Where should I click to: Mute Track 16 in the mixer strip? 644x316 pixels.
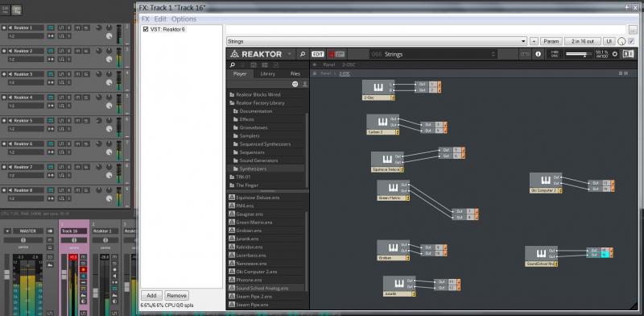[x=84, y=256]
